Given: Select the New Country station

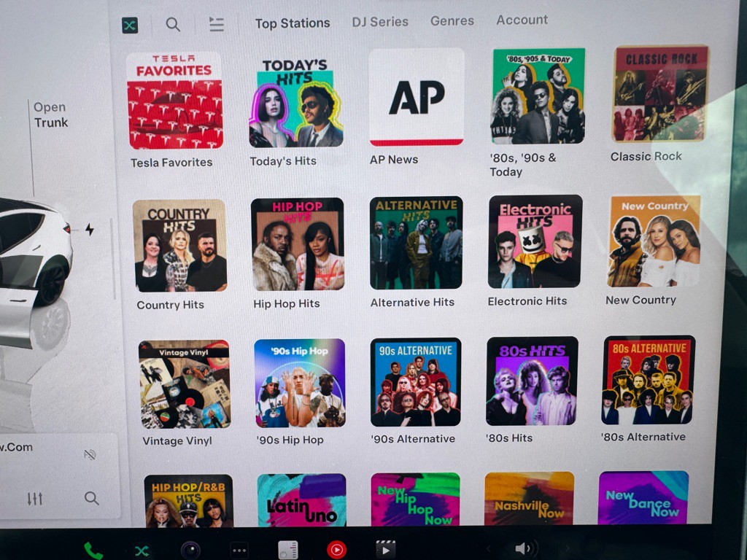Looking at the screenshot, I should click(x=654, y=241).
